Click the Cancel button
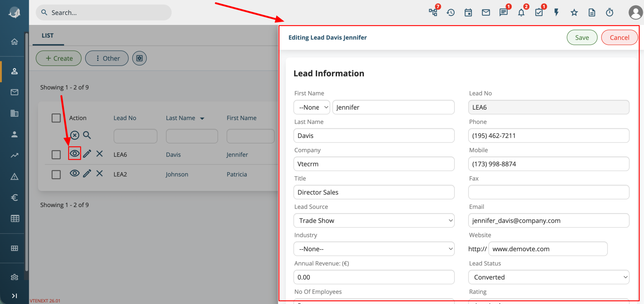 point(619,38)
